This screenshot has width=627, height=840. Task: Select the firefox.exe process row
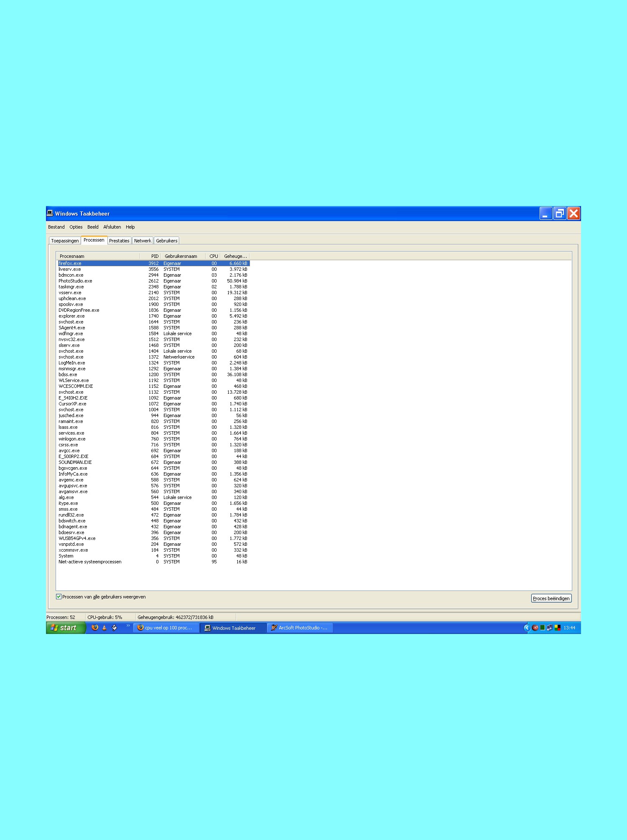pos(153,263)
